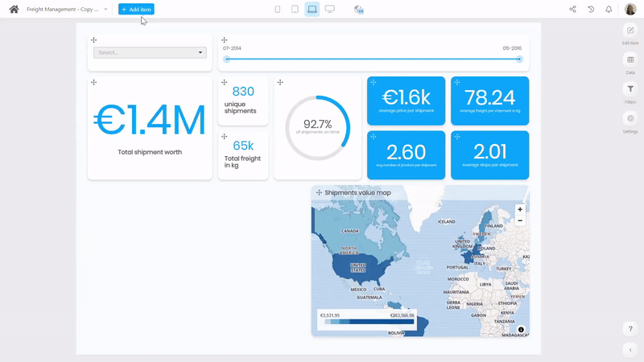This screenshot has height=362, width=644.
Task: Switch to large desktop monitor view
Action: pos(330,9)
